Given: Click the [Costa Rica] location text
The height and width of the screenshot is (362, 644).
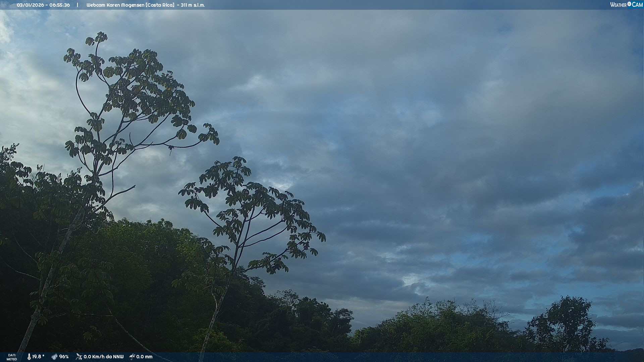Looking at the screenshot, I should tap(160, 5).
